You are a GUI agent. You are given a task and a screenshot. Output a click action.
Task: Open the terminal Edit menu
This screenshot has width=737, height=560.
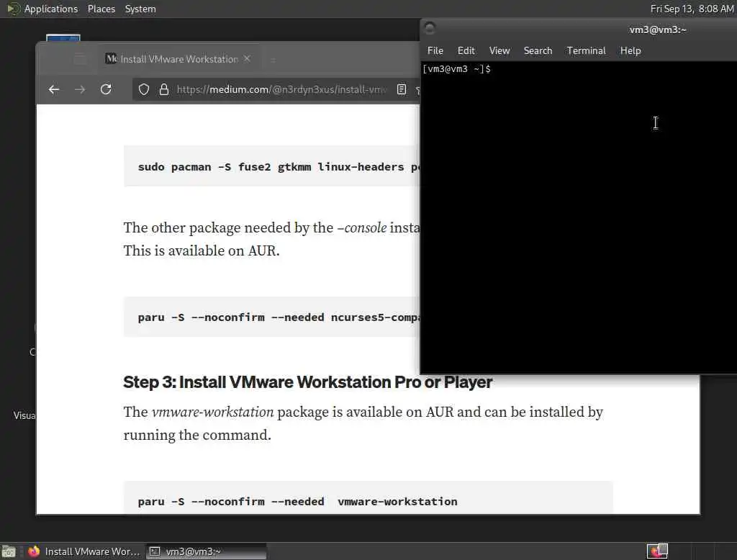click(x=466, y=51)
